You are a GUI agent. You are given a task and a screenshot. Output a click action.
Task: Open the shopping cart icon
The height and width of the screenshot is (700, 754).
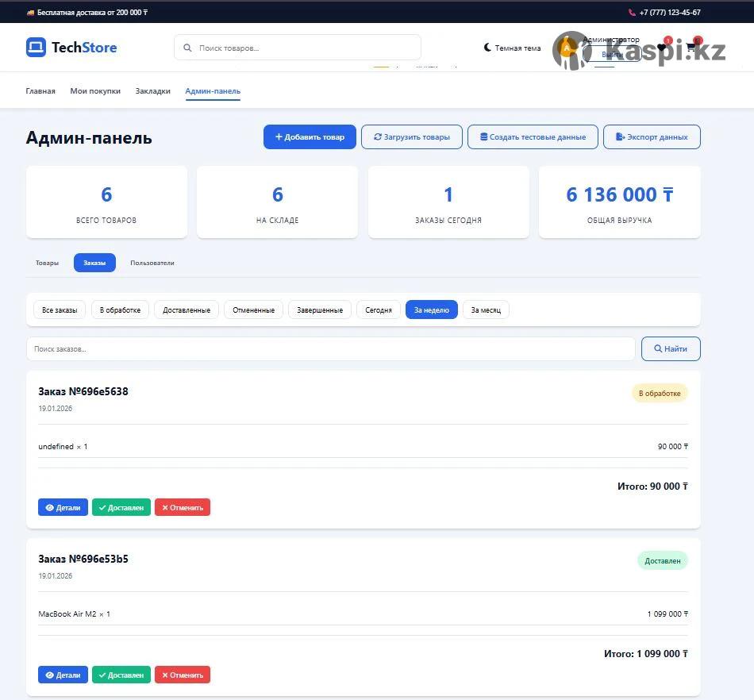(x=691, y=48)
